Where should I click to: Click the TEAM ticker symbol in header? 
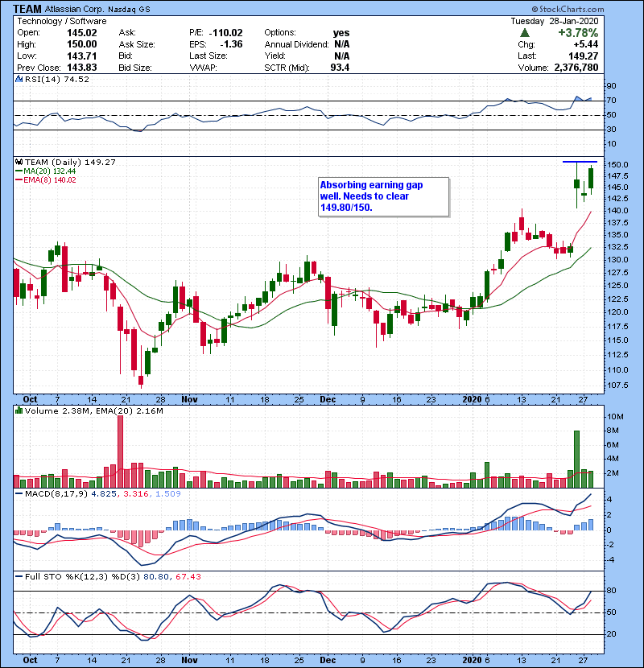[x=27, y=9]
